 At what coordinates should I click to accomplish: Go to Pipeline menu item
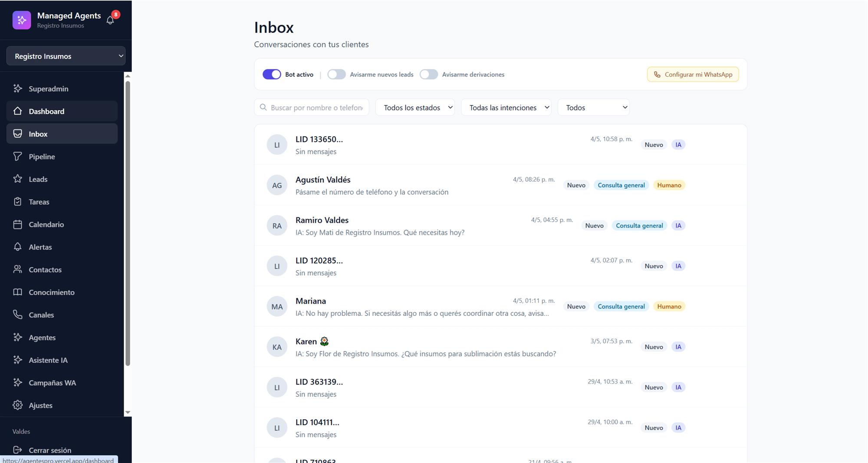(62, 156)
